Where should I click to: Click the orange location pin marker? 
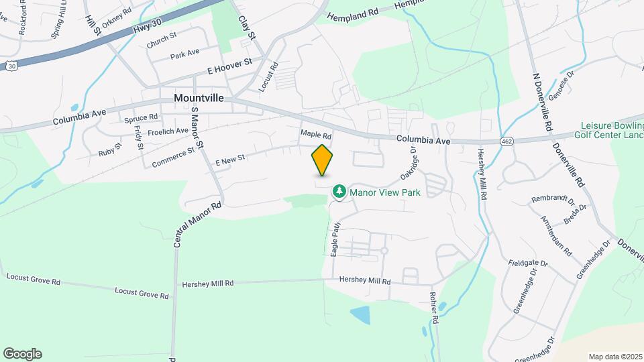click(322, 160)
